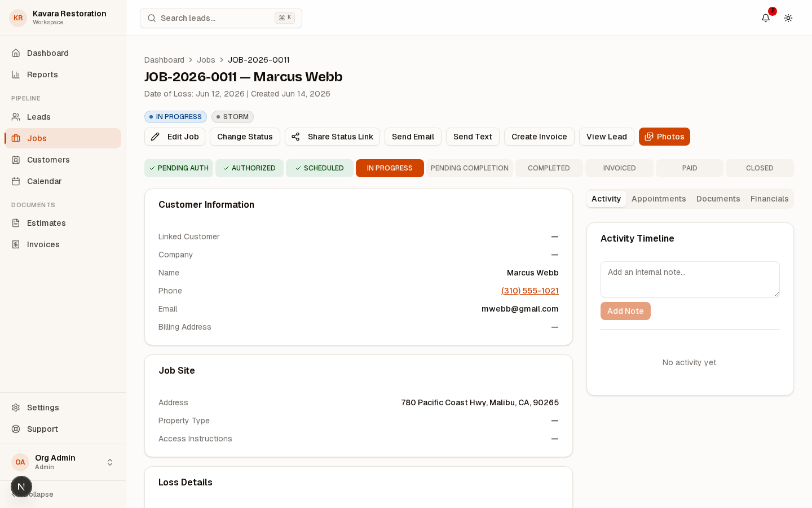Open Invoices in the sidebar
Viewport: 812px width, 508px height.
(63, 244)
